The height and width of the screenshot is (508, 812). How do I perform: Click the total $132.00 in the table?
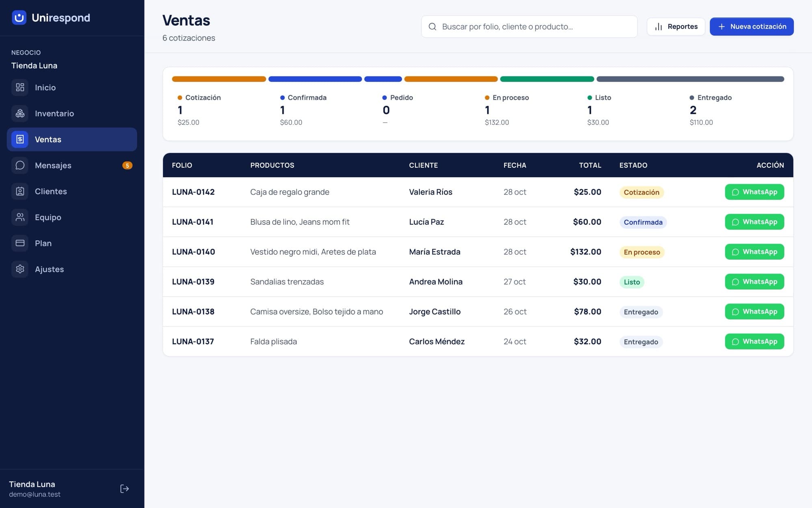[585, 252]
